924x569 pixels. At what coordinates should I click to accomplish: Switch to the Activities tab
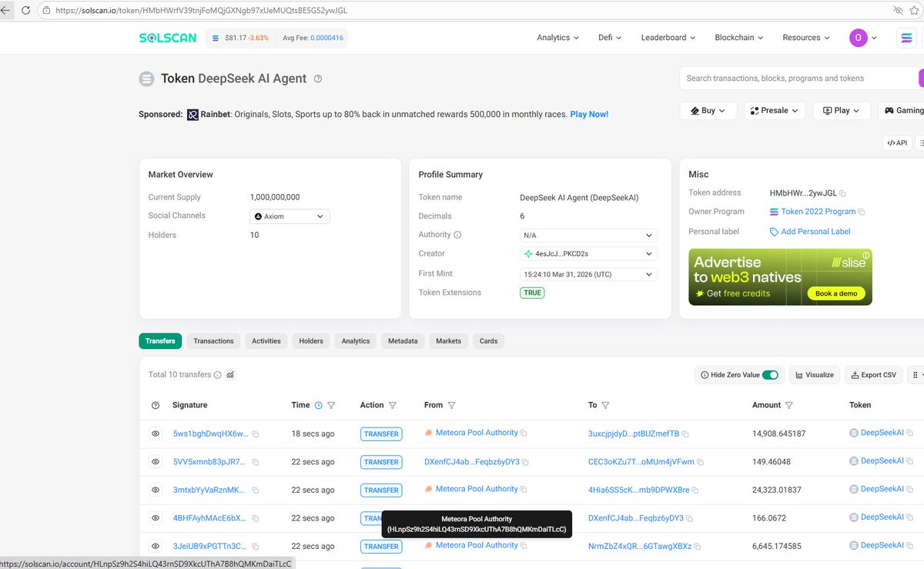click(x=266, y=341)
